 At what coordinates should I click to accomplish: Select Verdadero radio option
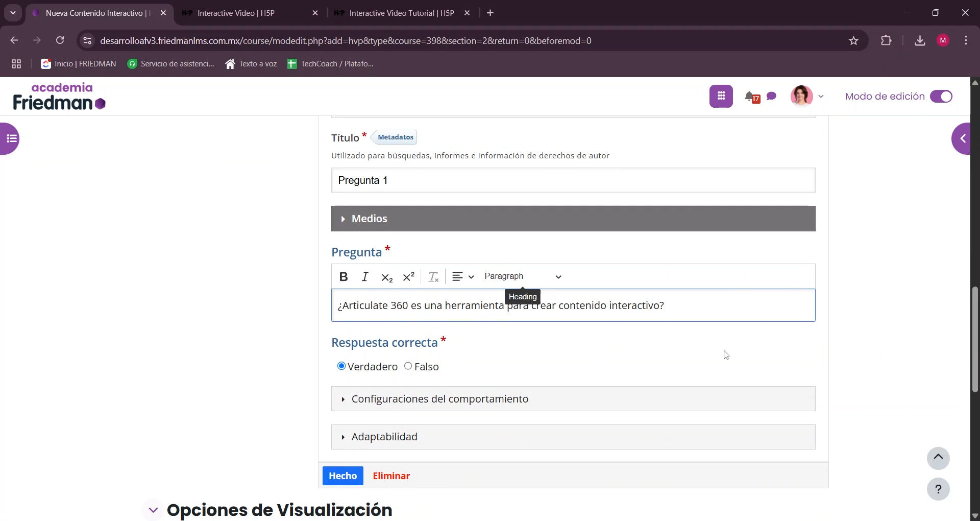341,366
